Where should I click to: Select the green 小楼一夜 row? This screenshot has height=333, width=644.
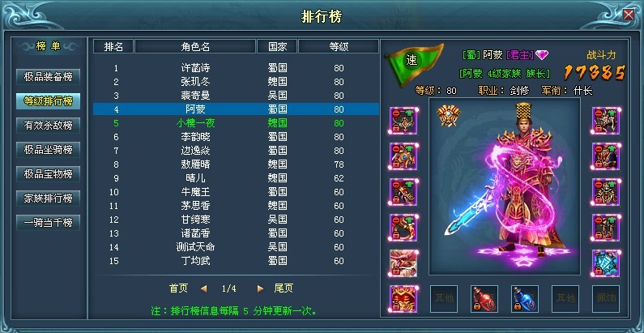click(236, 123)
